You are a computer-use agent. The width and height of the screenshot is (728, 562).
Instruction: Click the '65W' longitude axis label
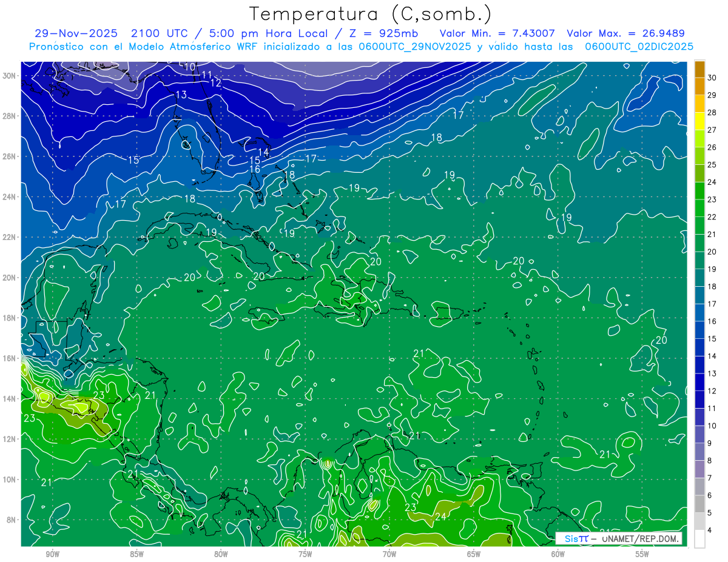coord(474,554)
